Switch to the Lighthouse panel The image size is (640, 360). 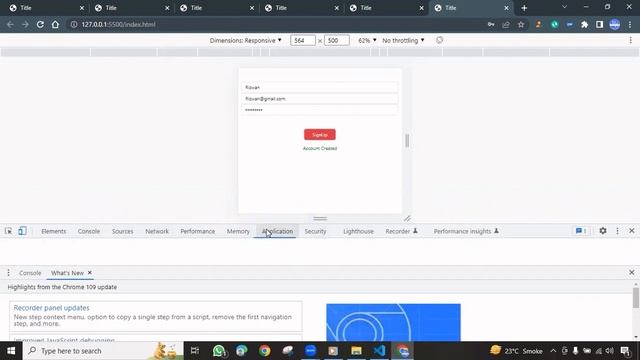pos(358,231)
